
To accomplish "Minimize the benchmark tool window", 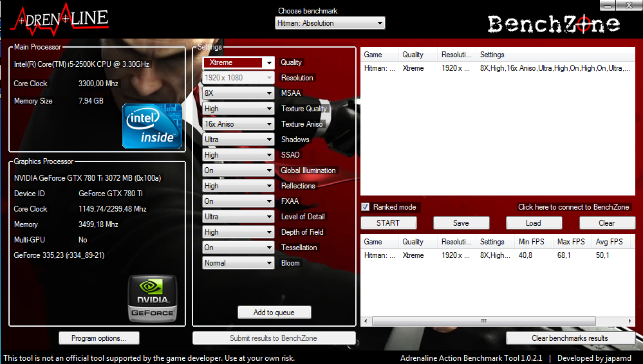I will [x=608, y=5].
